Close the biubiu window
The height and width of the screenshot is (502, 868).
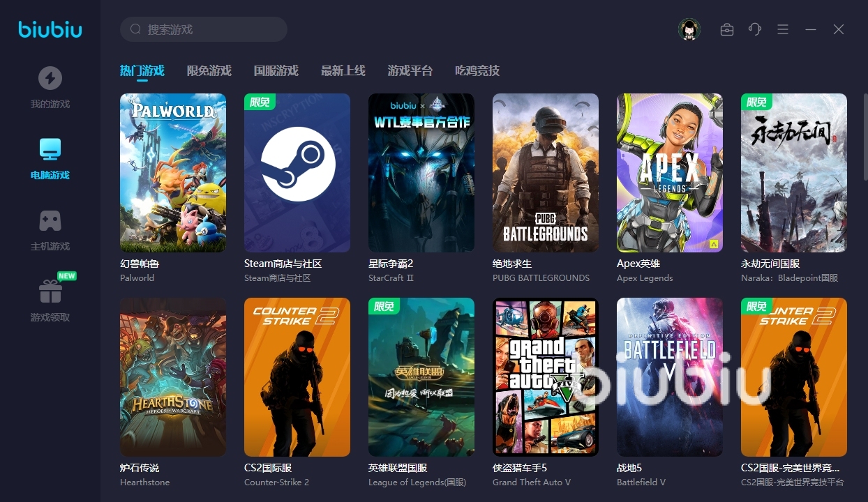point(839,29)
